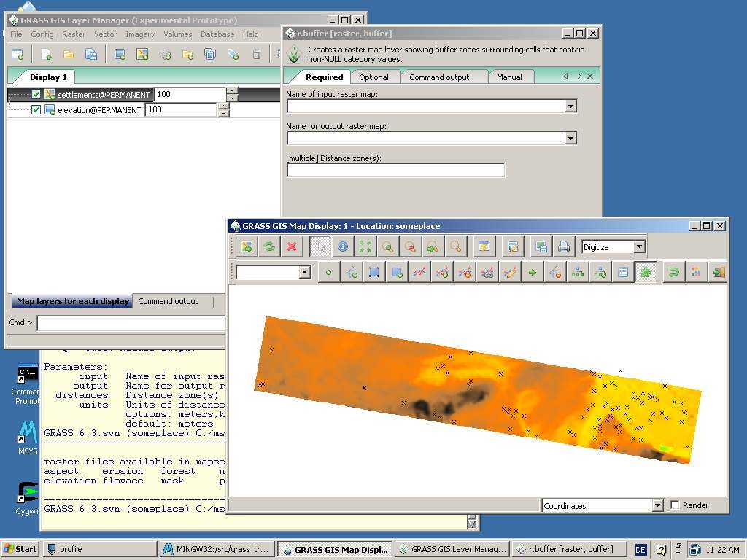Decrease elevation layer opacity spinner
747x560 pixels.
point(223,113)
